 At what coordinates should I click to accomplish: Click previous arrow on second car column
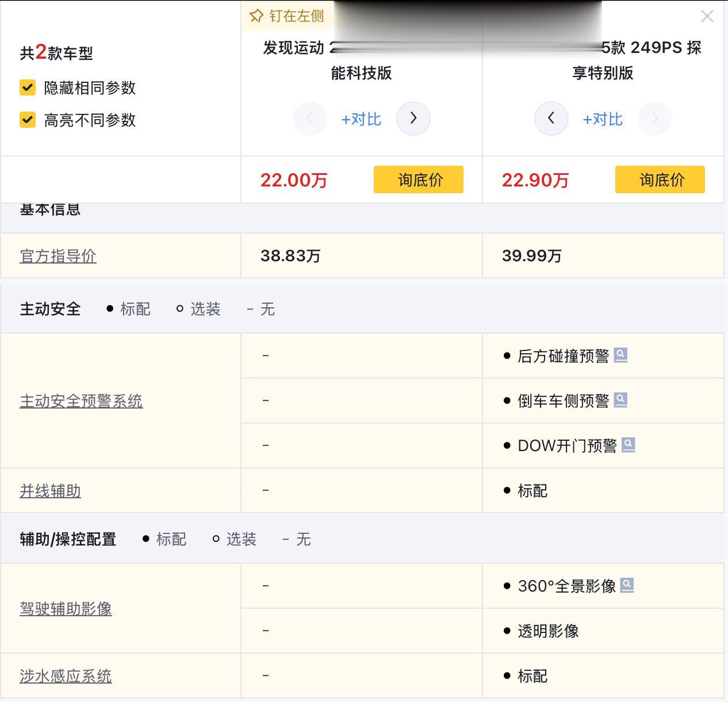(x=551, y=119)
